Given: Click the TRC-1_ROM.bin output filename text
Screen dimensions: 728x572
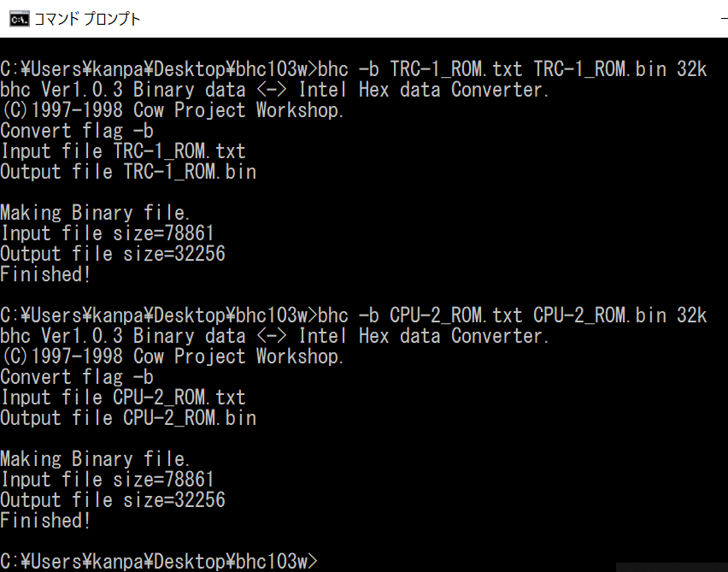Looking at the screenshot, I should [x=201, y=171].
